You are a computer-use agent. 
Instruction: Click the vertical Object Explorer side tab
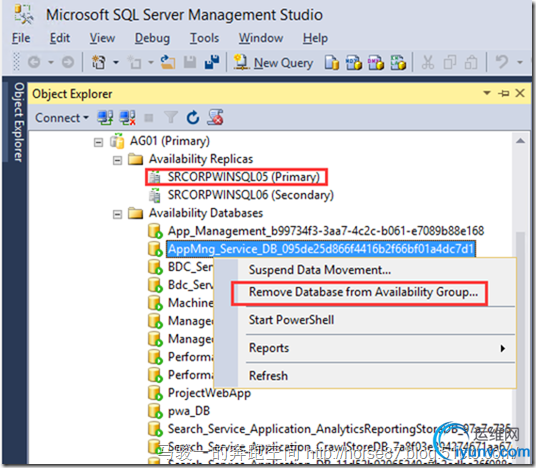pos(19,121)
